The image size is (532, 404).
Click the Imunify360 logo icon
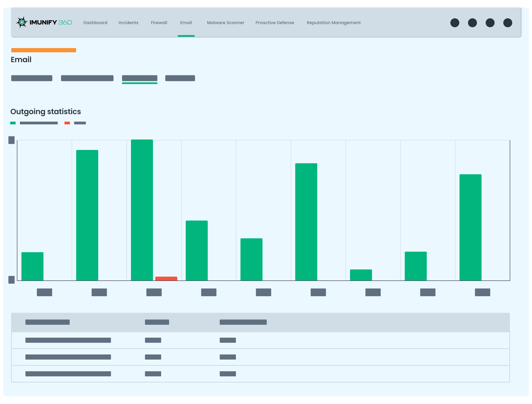pos(22,22)
